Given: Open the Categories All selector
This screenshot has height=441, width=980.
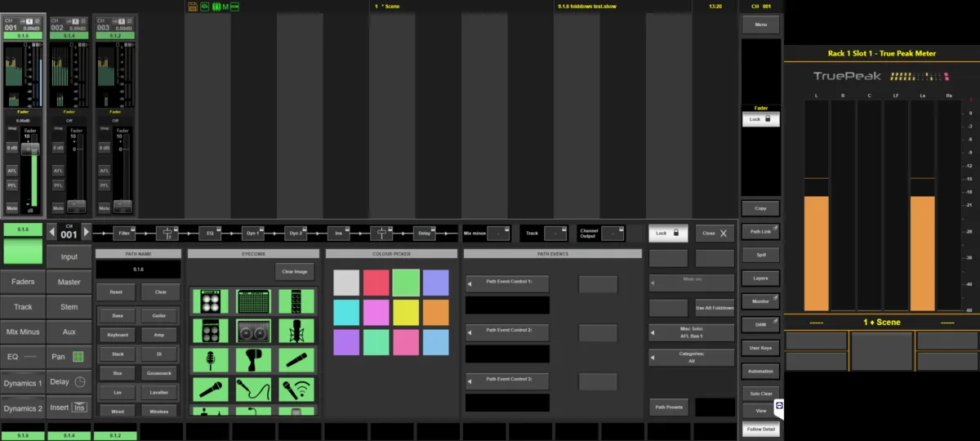Looking at the screenshot, I should tap(692, 358).
